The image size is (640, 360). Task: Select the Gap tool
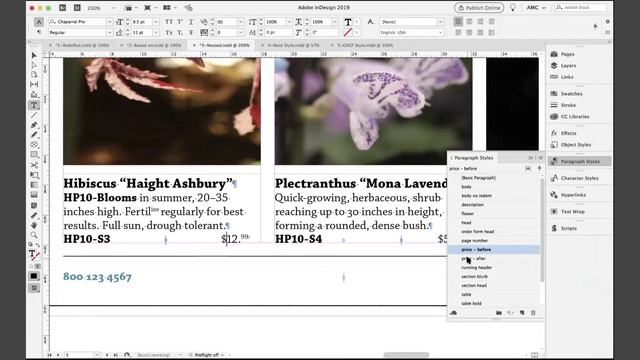[34, 84]
